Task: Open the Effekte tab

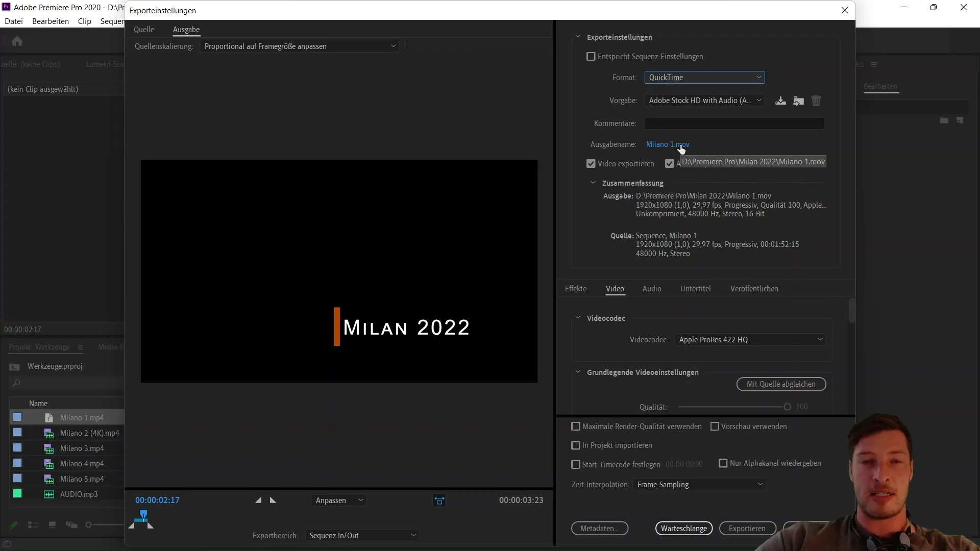Action: coord(576,289)
